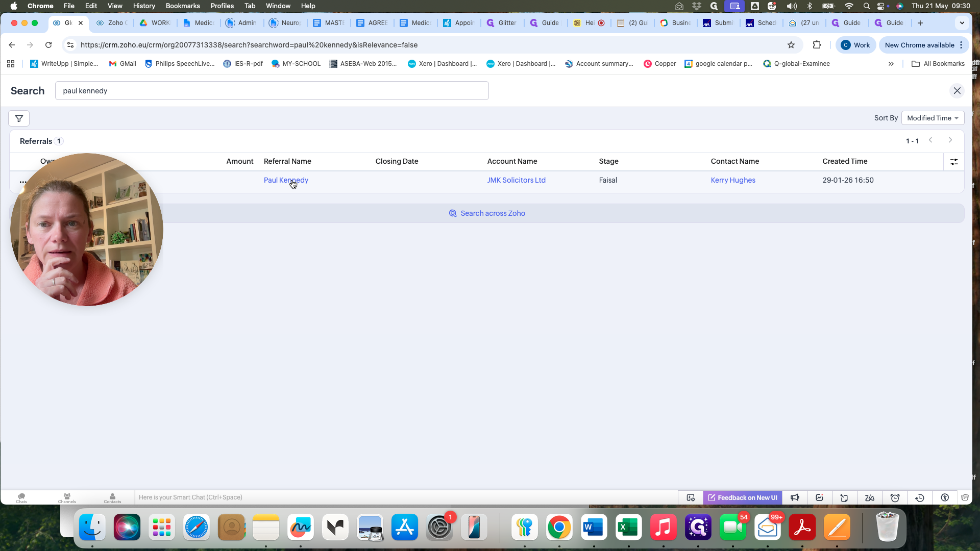Open the Profiles menu in menu bar
The width and height of the screenshot is (980, 551).
[222, 6]
